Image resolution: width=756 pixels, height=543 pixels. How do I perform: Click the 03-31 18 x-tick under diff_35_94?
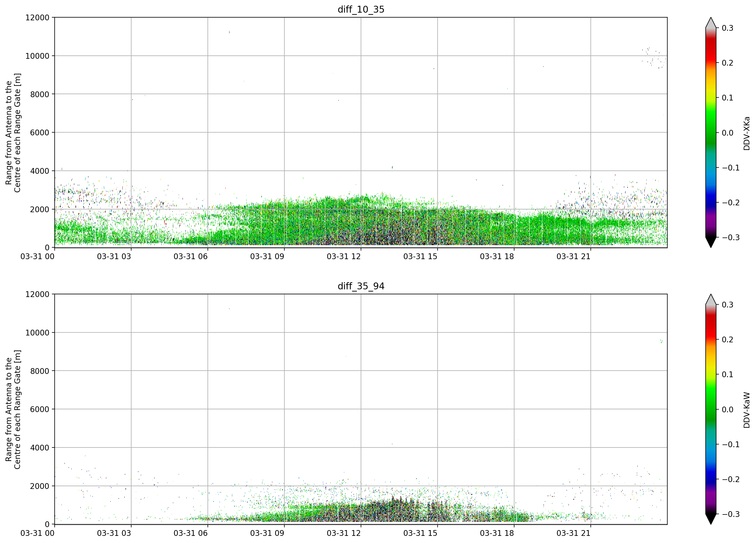point(497,533)
